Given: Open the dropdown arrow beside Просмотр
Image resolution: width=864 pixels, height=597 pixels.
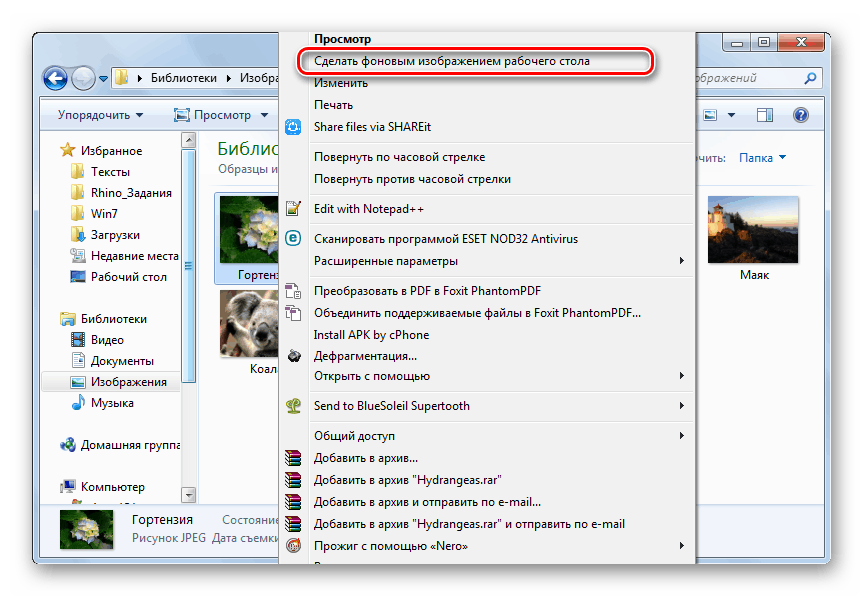Looking at the screenshot, I should pos(264,115).
